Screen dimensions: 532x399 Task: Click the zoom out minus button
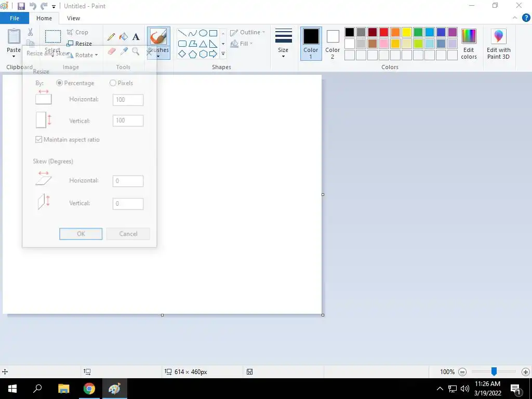coord(462,372)
